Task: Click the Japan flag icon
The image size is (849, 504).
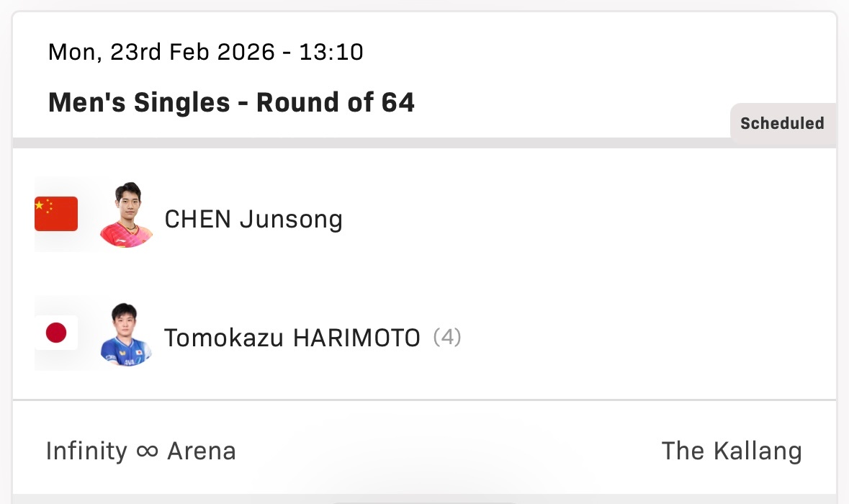Action: (x=56, y=333)
